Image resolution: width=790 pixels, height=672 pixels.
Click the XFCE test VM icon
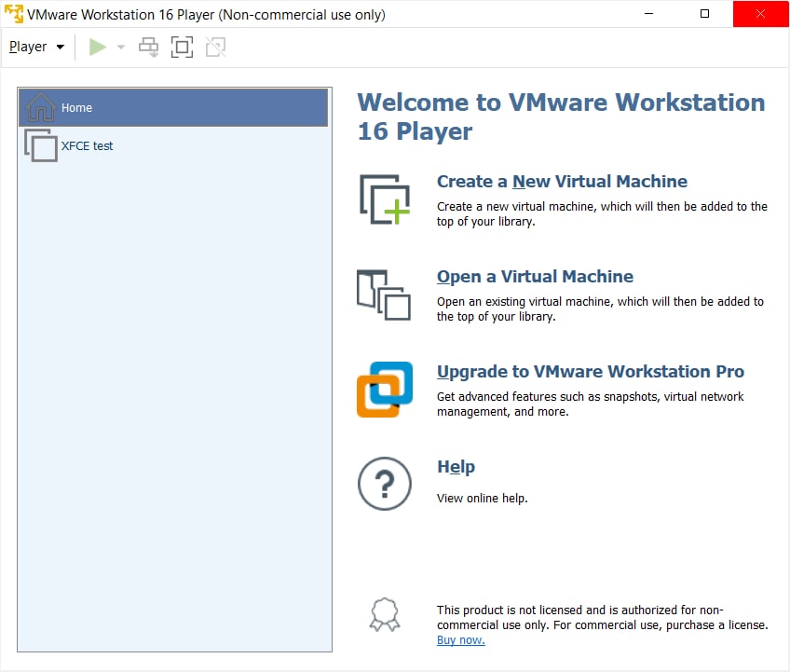click(x=41, y=145)
